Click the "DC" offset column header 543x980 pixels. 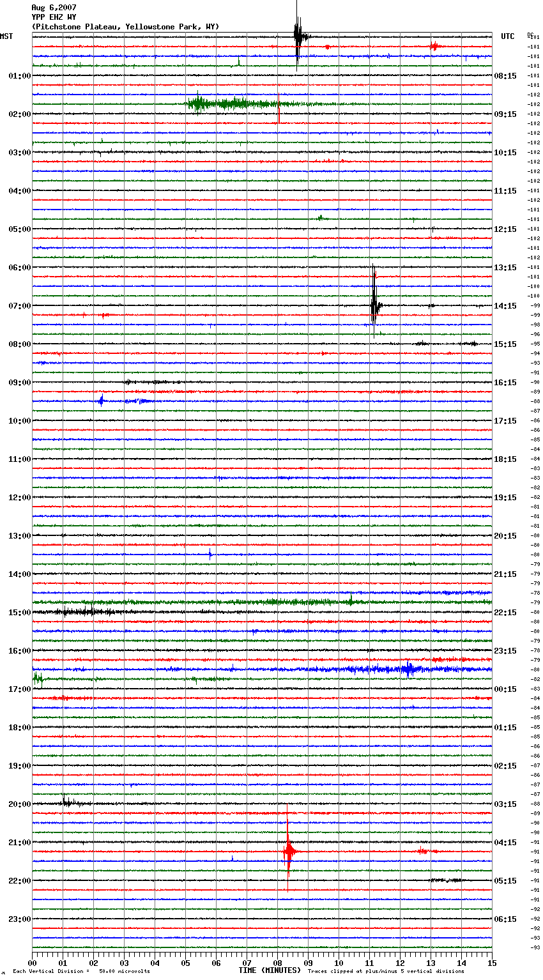pos(530,34)
